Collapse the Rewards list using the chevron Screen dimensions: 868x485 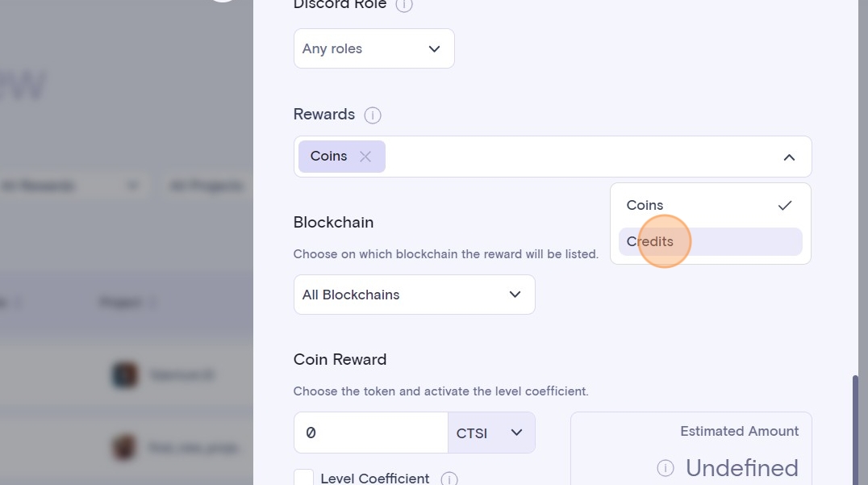(x=789, y=157)
